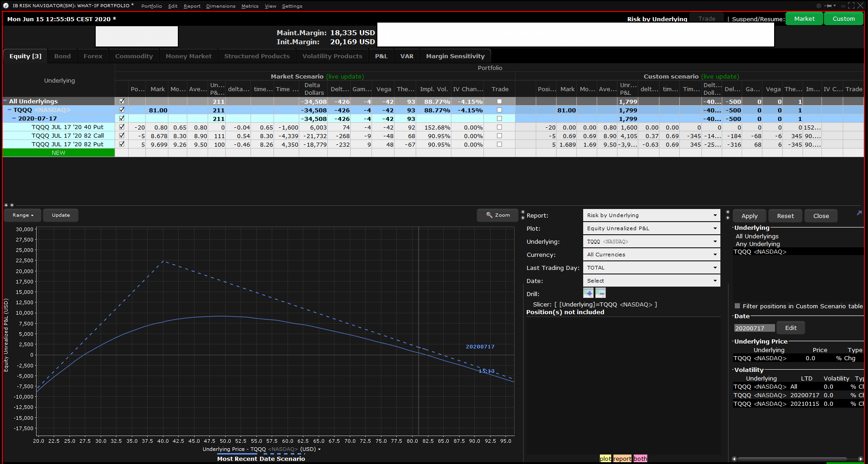Click the detach arrow icon beside Close
Screen dimensions: 868x464
tap(859, 213)
